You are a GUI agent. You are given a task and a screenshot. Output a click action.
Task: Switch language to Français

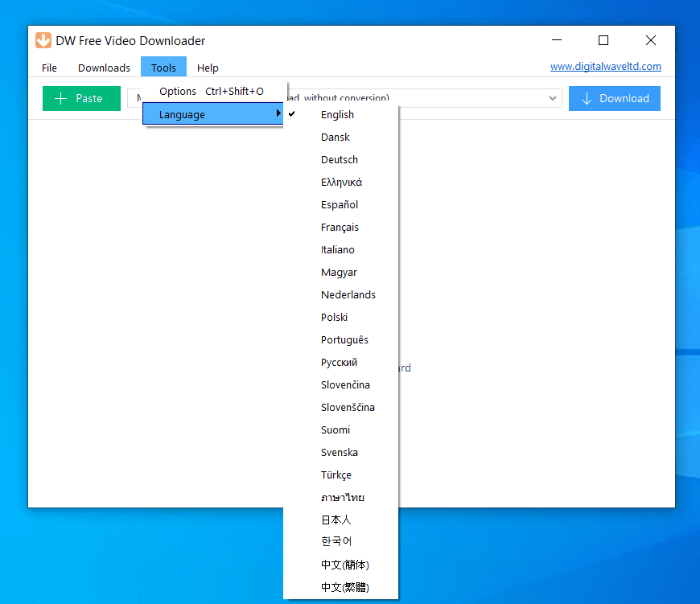click(x=340, y=227)
